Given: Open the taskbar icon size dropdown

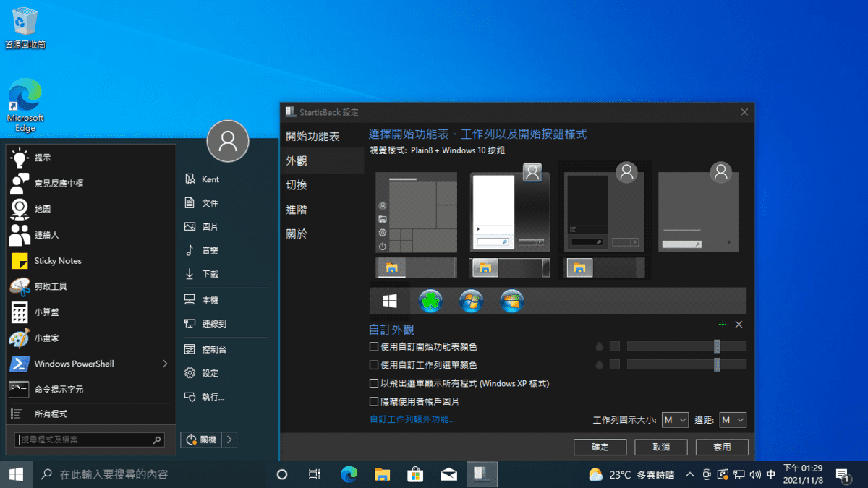Looking at the screenshot, I should [x=675, y=420].
